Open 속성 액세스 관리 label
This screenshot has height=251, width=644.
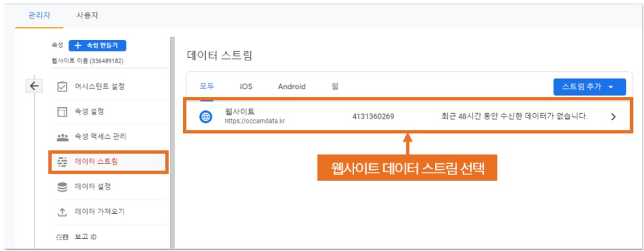(101, 137)
